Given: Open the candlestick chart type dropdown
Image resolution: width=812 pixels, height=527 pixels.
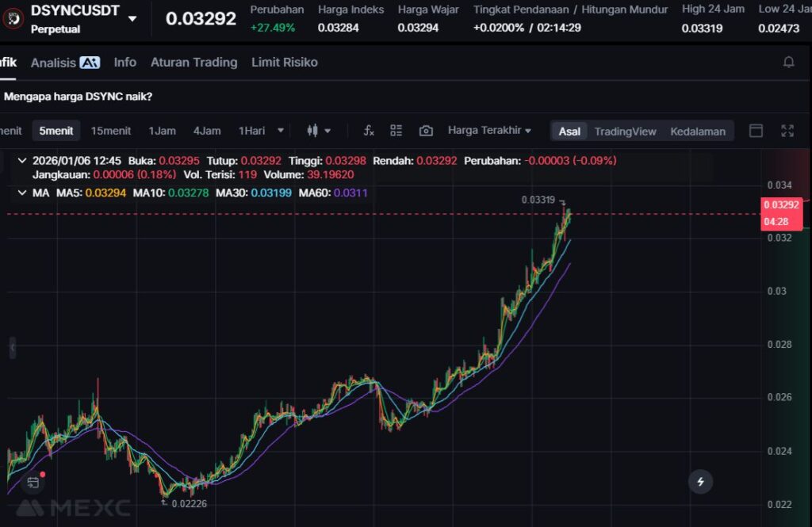Looking at the screenshot, I should pyautogui.click(x=319, y=131).
